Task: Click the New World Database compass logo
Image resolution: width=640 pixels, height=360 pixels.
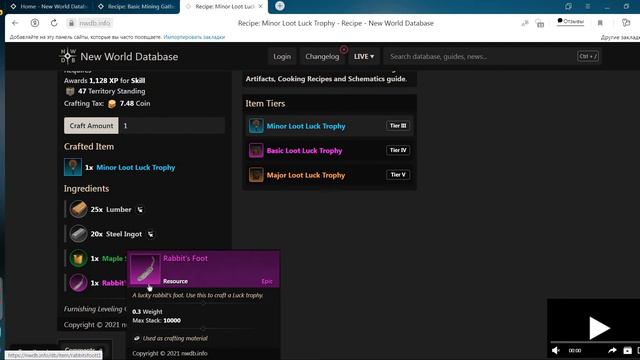Action: point(68,56)
